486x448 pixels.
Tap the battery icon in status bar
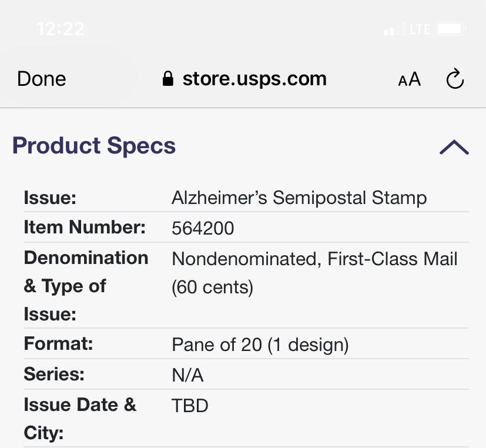452,28
